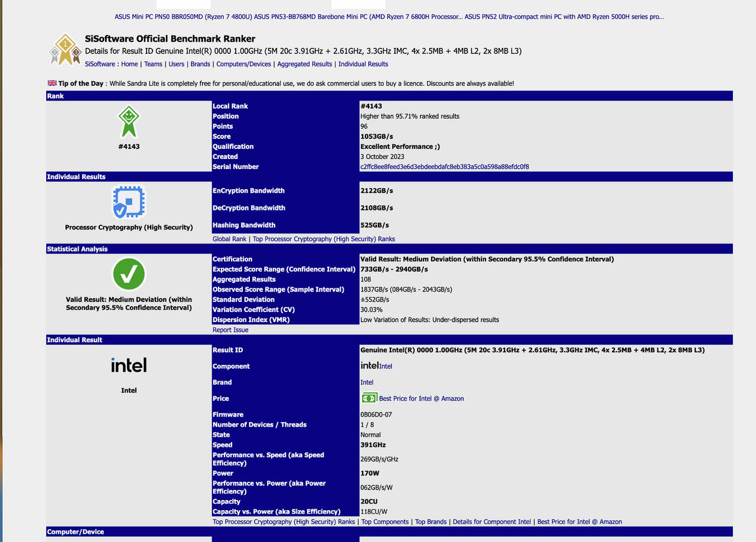Open bottom Top Processor Cryptography (High Security) Ranks link
The height and width of the screenshot is (542, 756).
pyautogui.click(x=284, y=522)
